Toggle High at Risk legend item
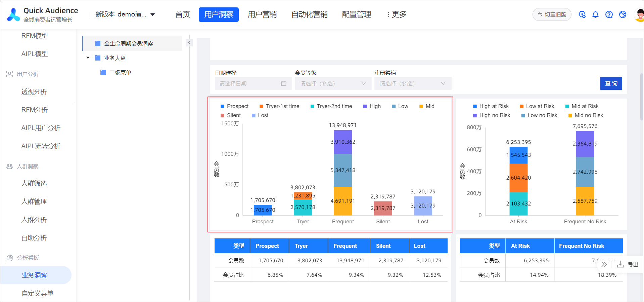 coord(491,106)
